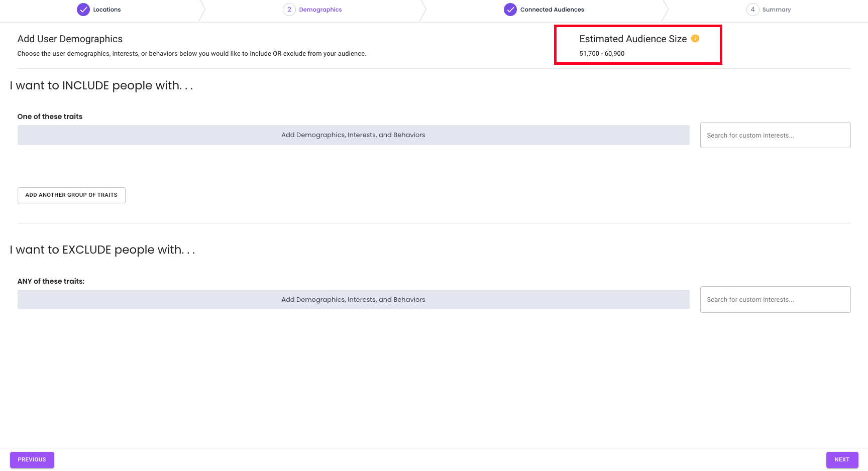Screen dimensions: 868x471
Task: Jump to the Summary step label
Action: (x=776, y=10)
